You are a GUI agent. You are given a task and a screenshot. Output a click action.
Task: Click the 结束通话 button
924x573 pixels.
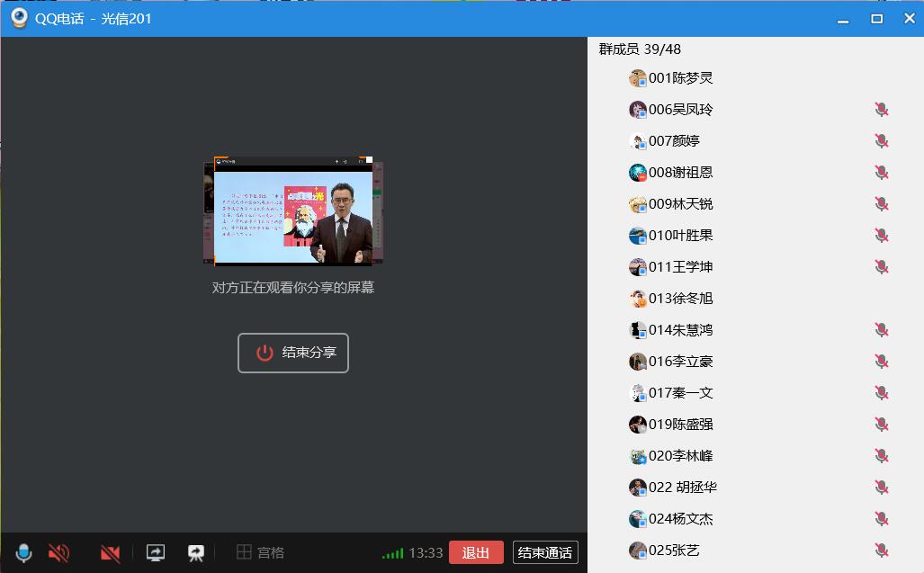544,552
